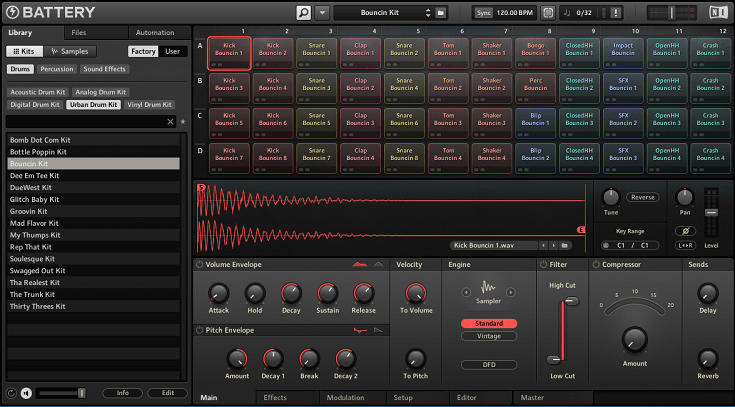Image resolution: width=735 pixels, height=407 pixels.
Task: Switch to the Files tab
Action: [79, 32]
